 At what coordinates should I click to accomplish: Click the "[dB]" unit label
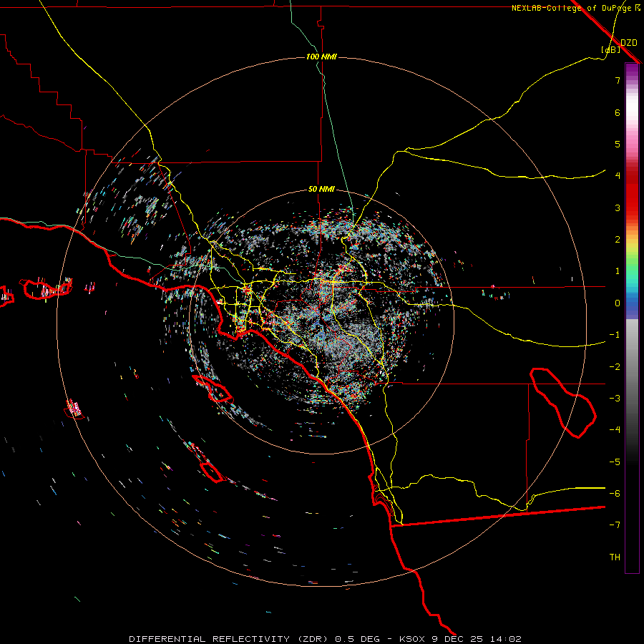611,49
